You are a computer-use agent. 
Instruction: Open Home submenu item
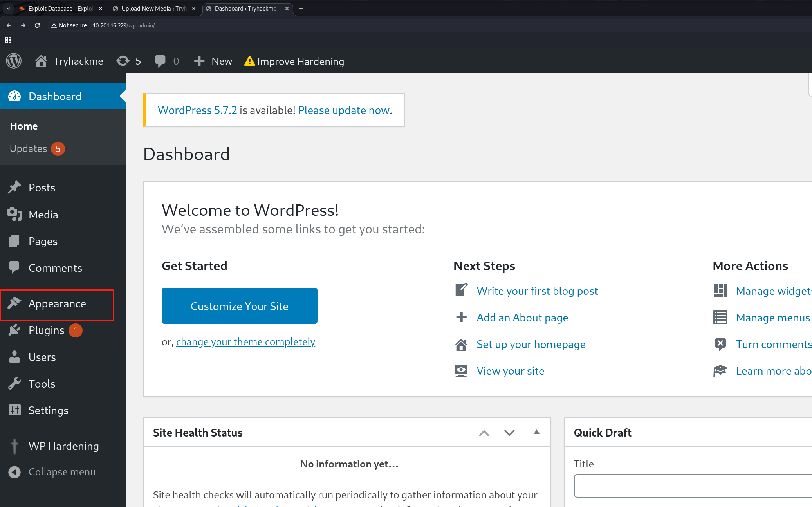click(x=24, y=126)
